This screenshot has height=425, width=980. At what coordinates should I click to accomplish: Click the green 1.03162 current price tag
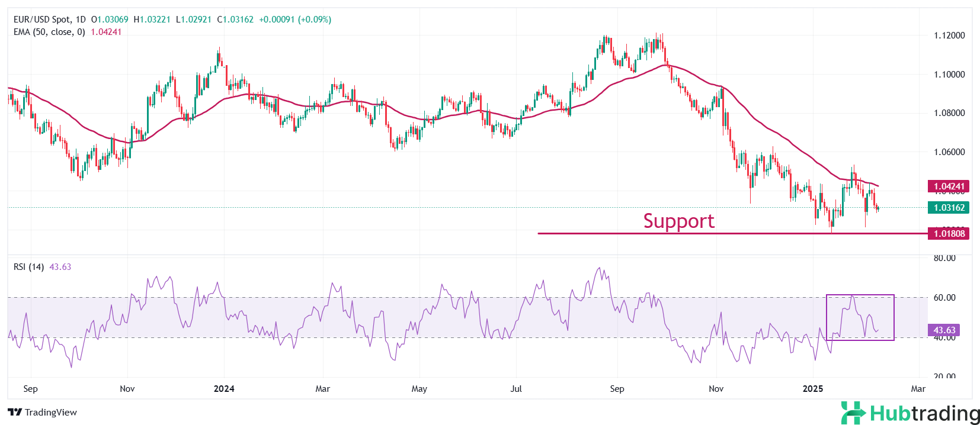click(949, 208)
